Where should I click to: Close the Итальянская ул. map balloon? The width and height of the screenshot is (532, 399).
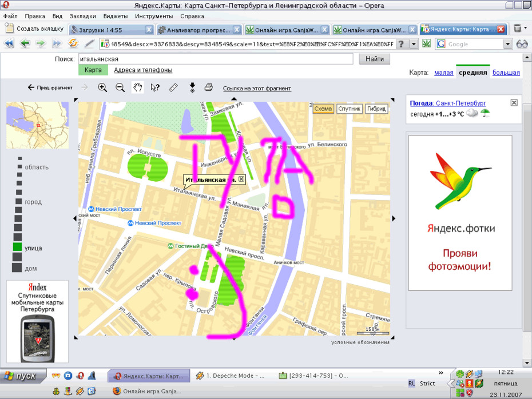(x=241, y=179)
